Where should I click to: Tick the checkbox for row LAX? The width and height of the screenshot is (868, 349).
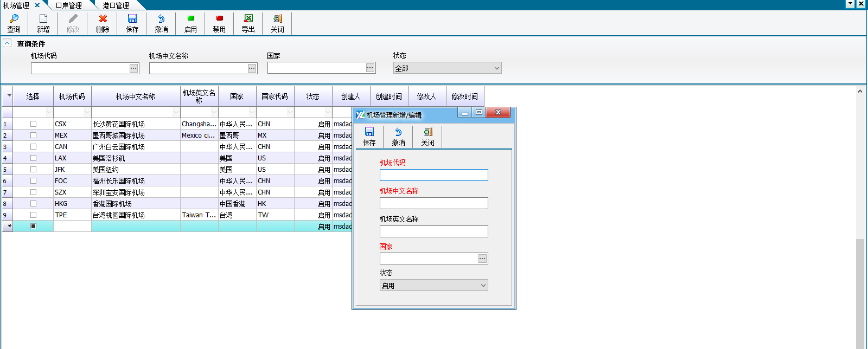click(x=33, y=158)
